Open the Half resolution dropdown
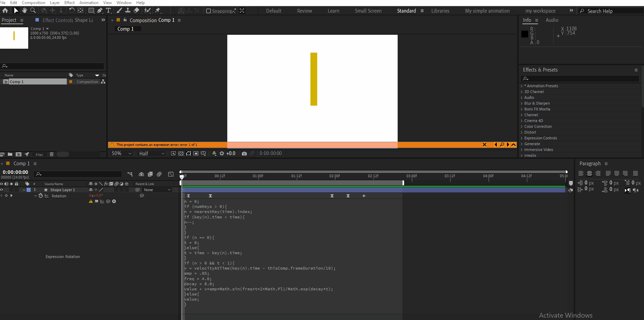This screenshot has height=320, width=644. click(152, 154)
